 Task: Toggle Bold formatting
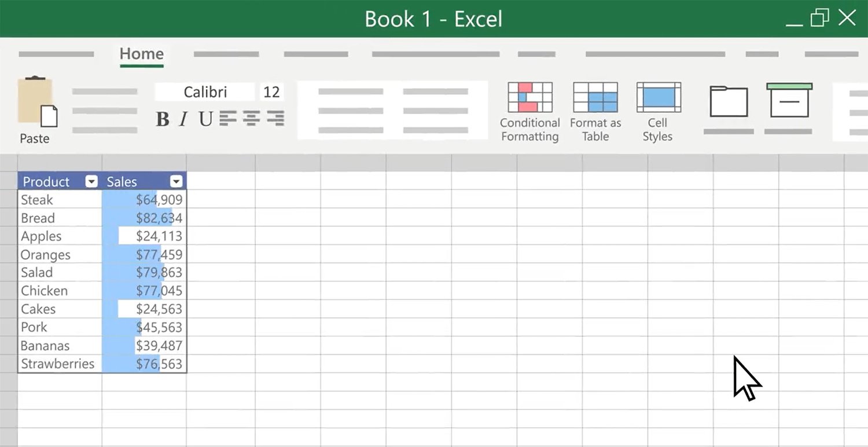[163, 119]
